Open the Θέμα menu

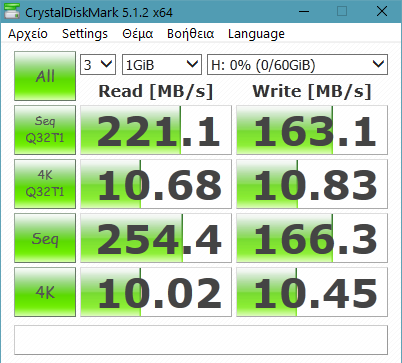[x=137, y=34]
